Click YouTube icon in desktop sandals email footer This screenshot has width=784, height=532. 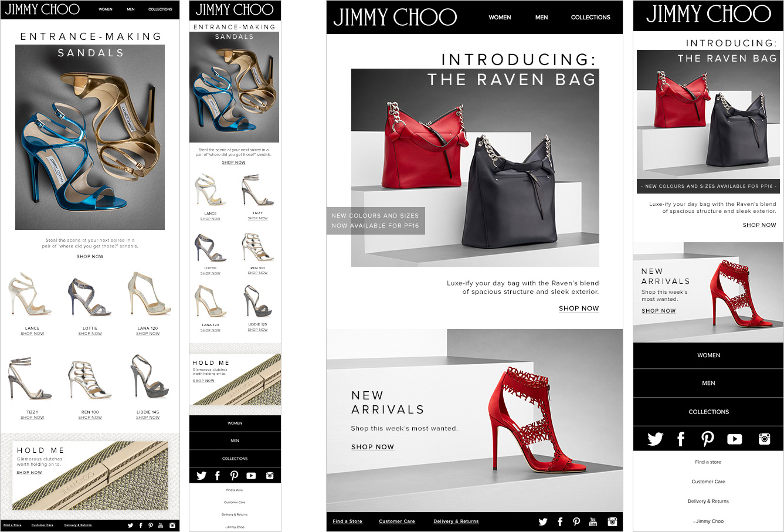161,526
